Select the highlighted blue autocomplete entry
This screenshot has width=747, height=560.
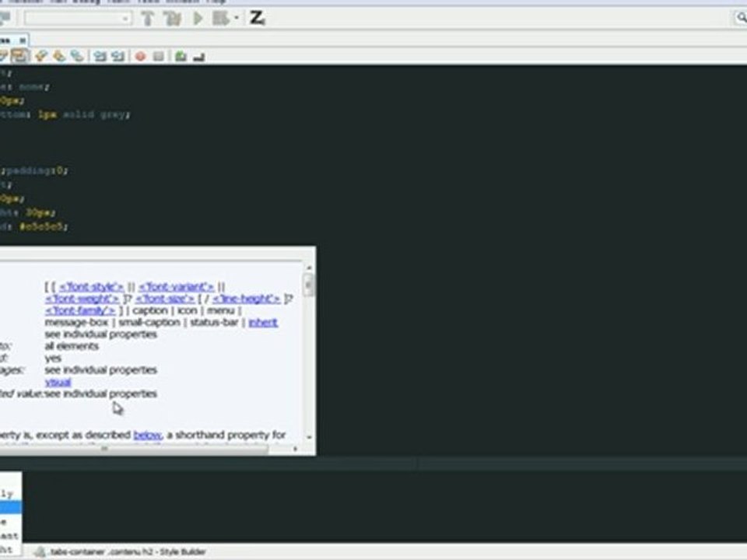[x=10, y=508]
